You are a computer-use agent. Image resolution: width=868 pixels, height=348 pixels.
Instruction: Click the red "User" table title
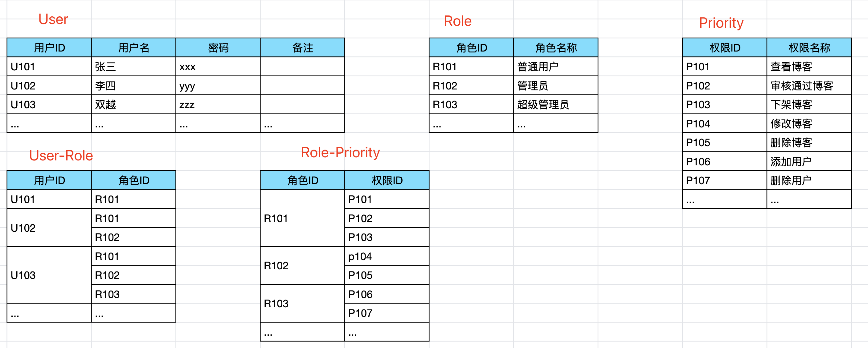tap(53, 19)
